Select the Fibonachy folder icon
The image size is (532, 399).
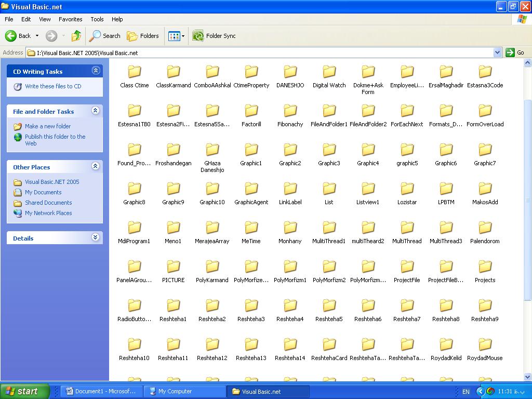tap(290, 111)
